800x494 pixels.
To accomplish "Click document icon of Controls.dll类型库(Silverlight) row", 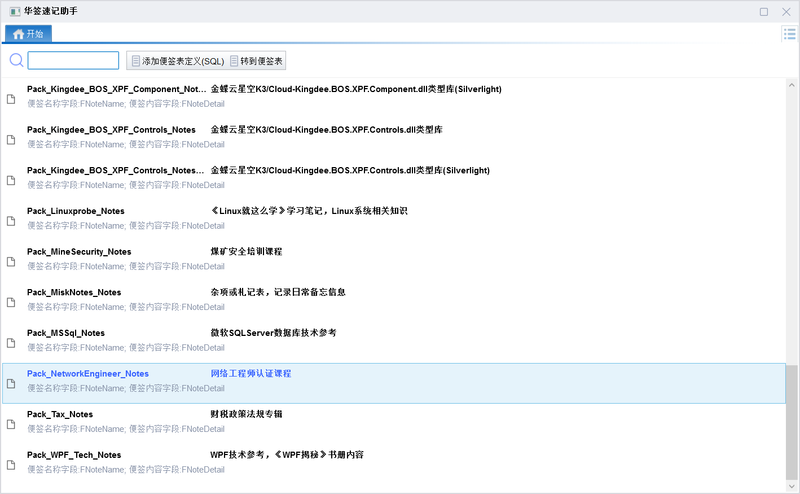I will (x=11, y=180).
